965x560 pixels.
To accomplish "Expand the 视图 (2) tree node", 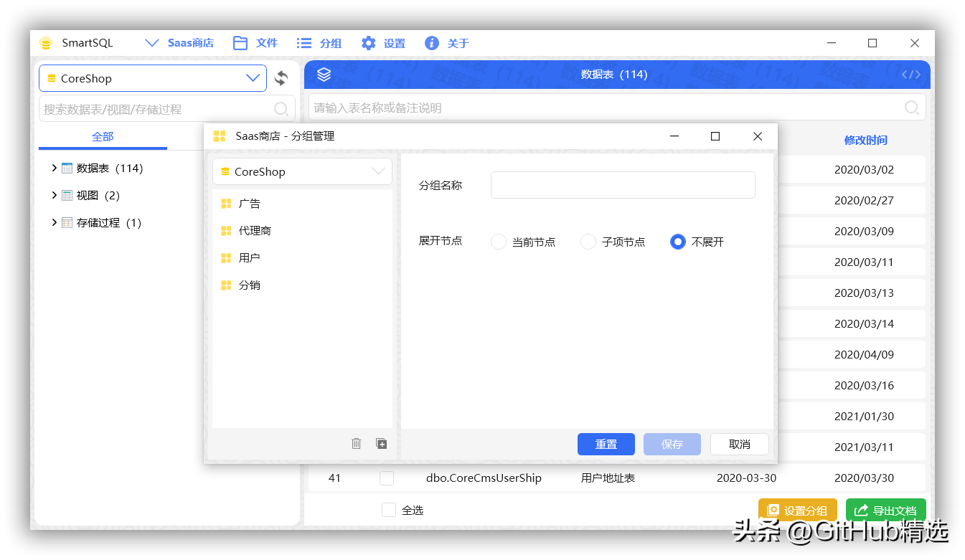I will tap(54, 195).
